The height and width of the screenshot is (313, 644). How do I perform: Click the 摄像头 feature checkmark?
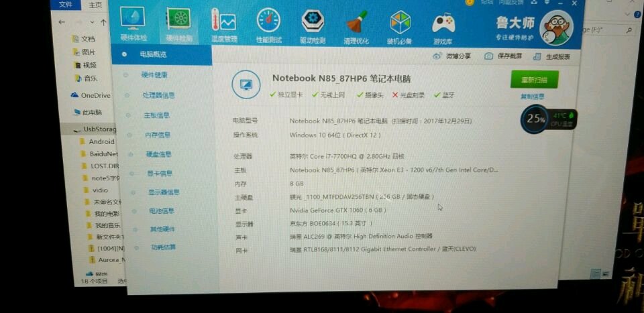point(370,95)
